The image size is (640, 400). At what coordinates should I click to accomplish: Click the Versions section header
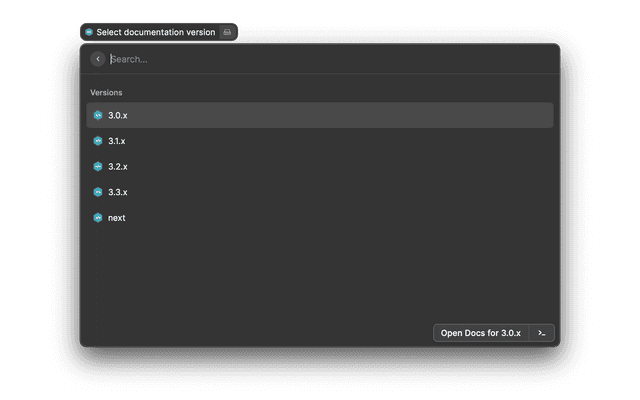point(106,92)
